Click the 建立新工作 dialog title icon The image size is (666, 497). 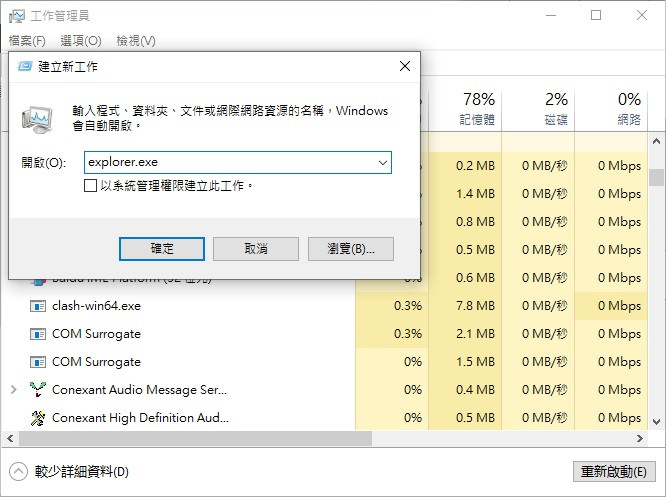pos(25,66)
